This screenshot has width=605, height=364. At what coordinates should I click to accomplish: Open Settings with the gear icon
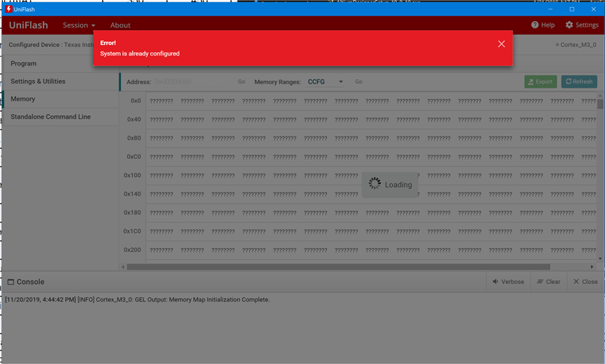click(582, 25)
